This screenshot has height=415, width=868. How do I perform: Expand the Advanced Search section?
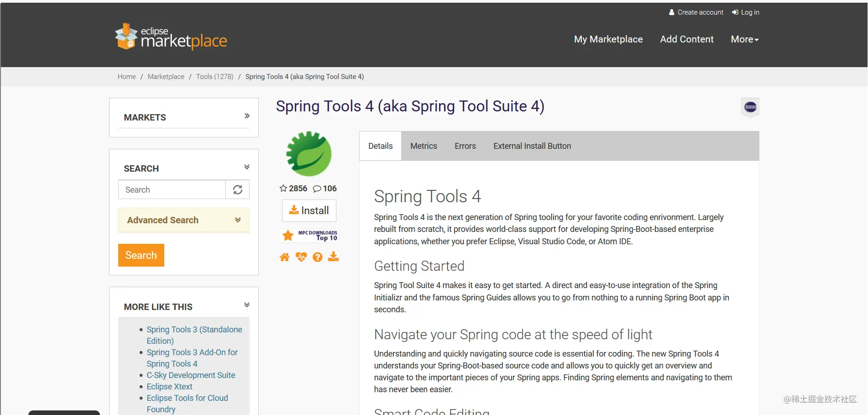pos(184,220)
